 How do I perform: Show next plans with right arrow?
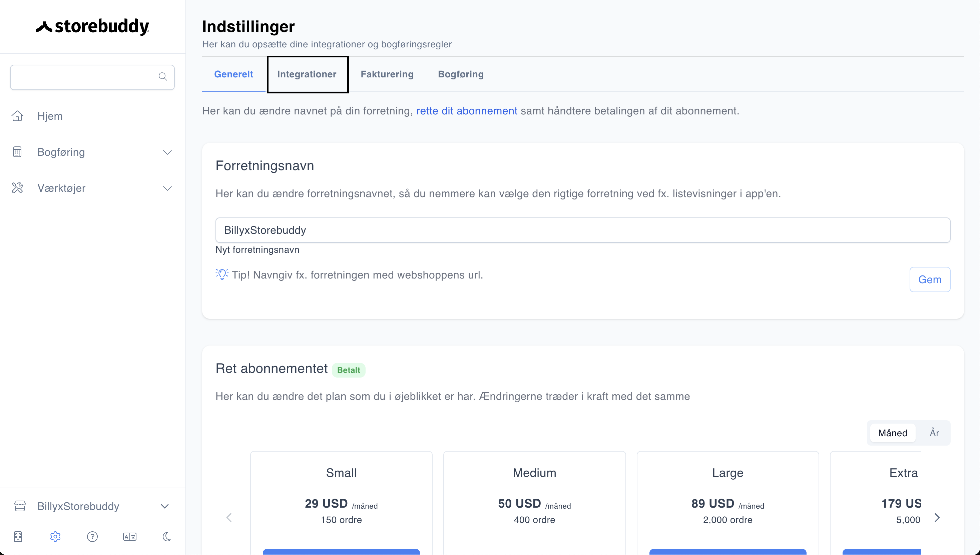937,518
